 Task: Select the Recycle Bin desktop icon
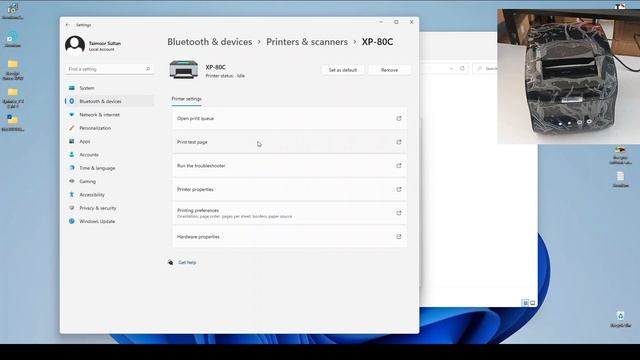[x=620, y=319]
